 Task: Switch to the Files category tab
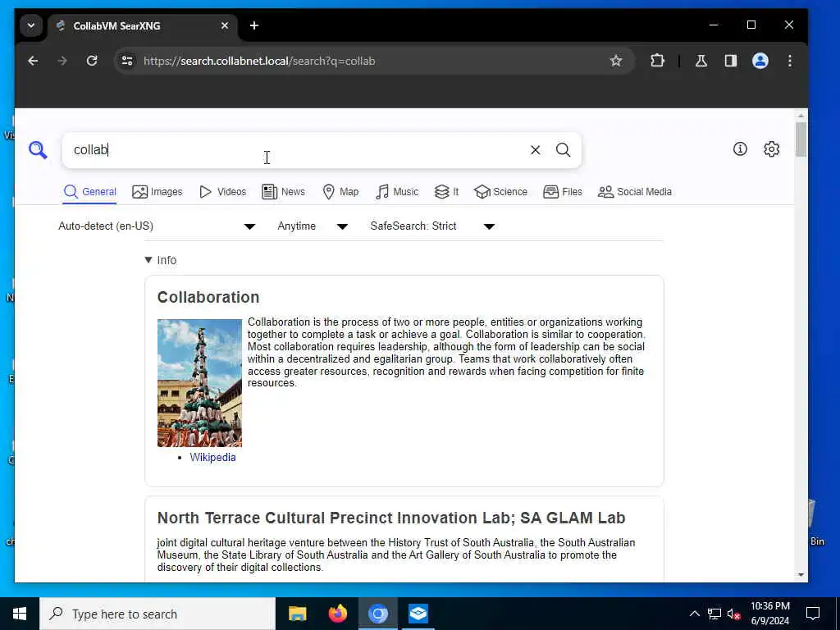tap(563, 192)
